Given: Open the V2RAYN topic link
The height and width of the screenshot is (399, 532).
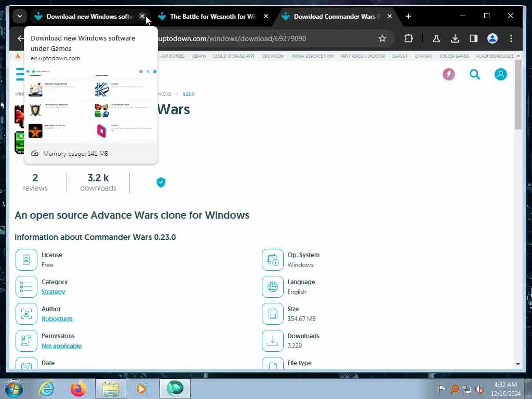Looking at the screenshot, I should (199, 56).
